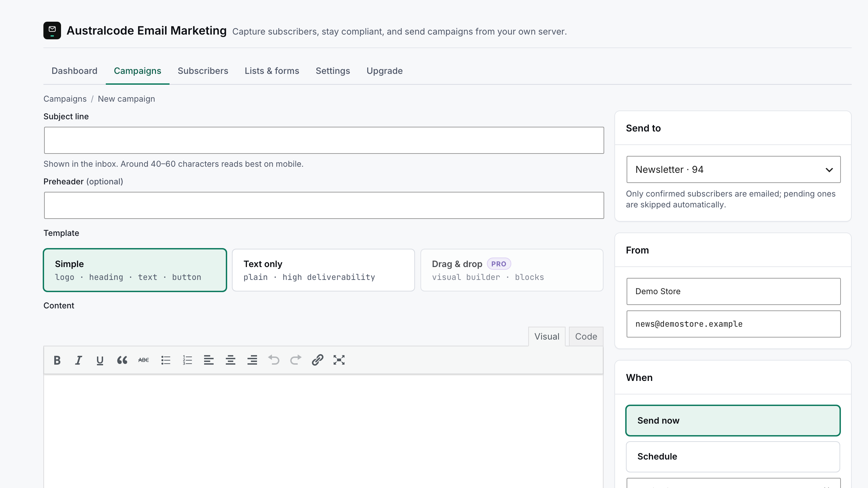Click the "Only confirmed subscribers are emailed" note
The height and width of the screenshot is (488, 868).
(x=731, y=199)
